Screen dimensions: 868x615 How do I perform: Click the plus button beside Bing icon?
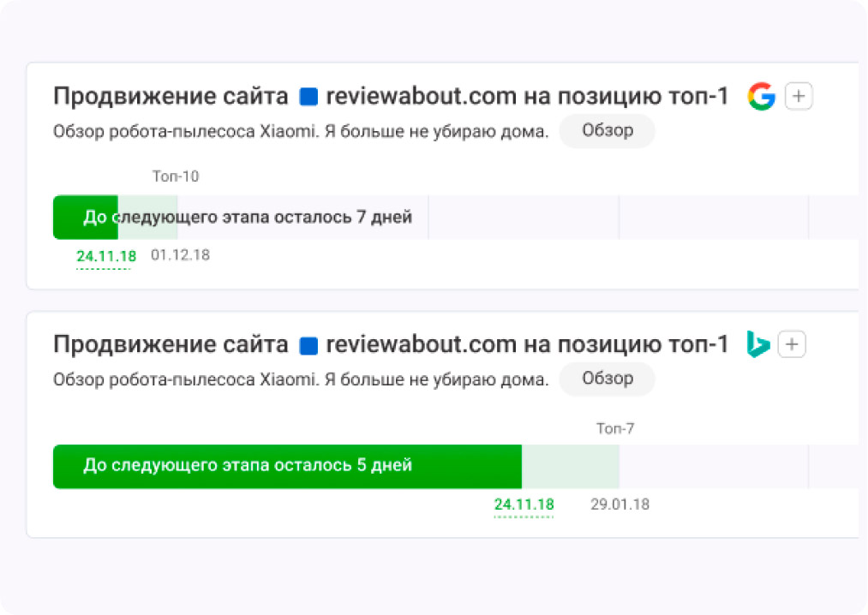point(793,344)
